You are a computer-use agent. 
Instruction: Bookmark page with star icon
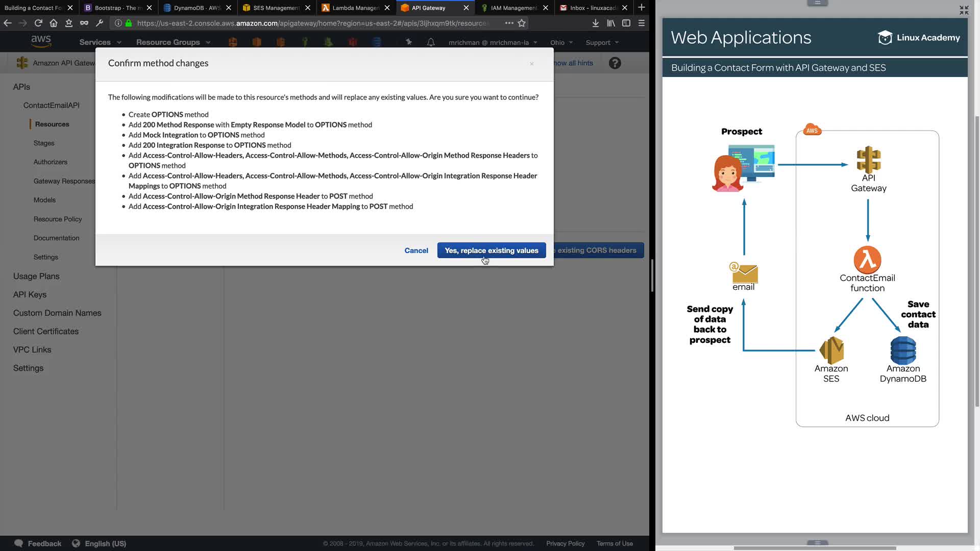point(522,23)
